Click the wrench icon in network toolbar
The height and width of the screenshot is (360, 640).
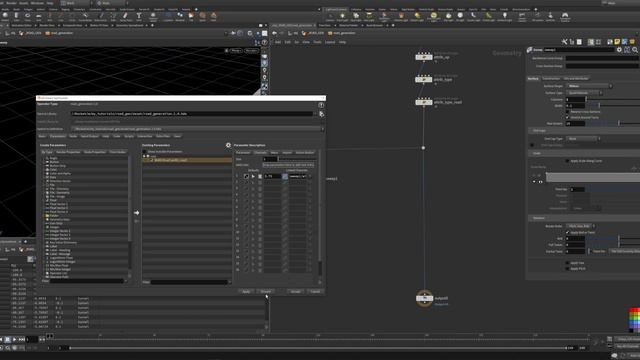[564, 42]
